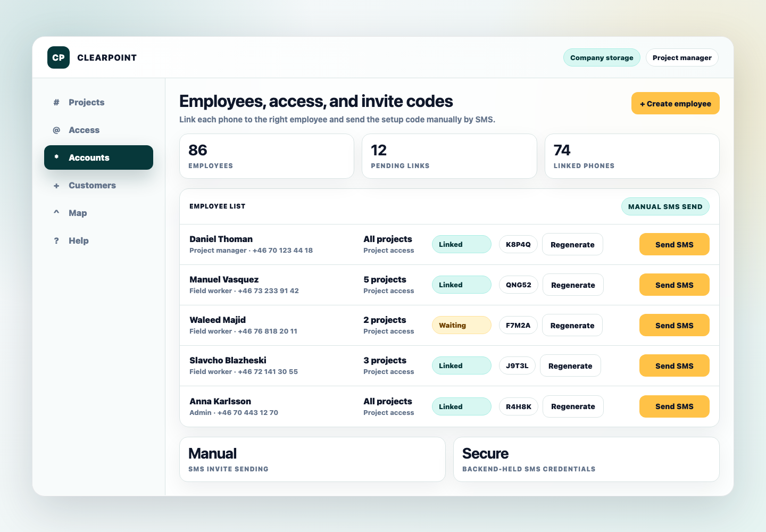Regenerate Slavcho Blazheski's invite code
Viewport: 766px width, 532px height.
click(x=570, y=365)
